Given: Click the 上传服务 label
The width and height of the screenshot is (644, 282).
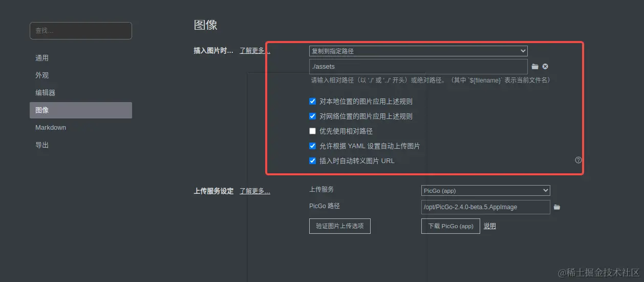Looking at the screenshot, I should (321, 189).
